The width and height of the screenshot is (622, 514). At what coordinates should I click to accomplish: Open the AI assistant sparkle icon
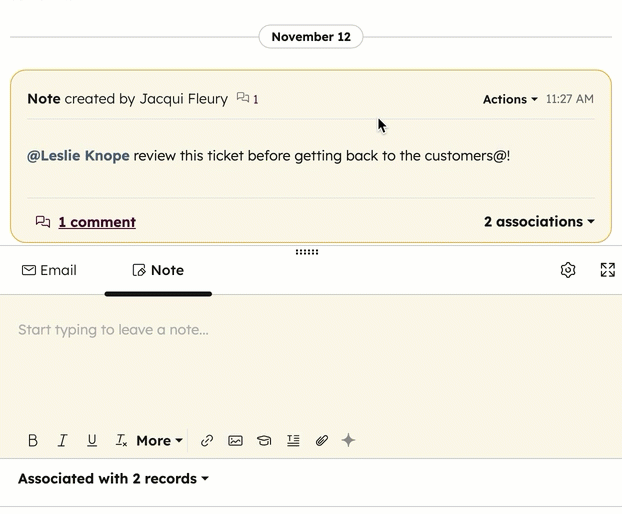tap(348, 440)
